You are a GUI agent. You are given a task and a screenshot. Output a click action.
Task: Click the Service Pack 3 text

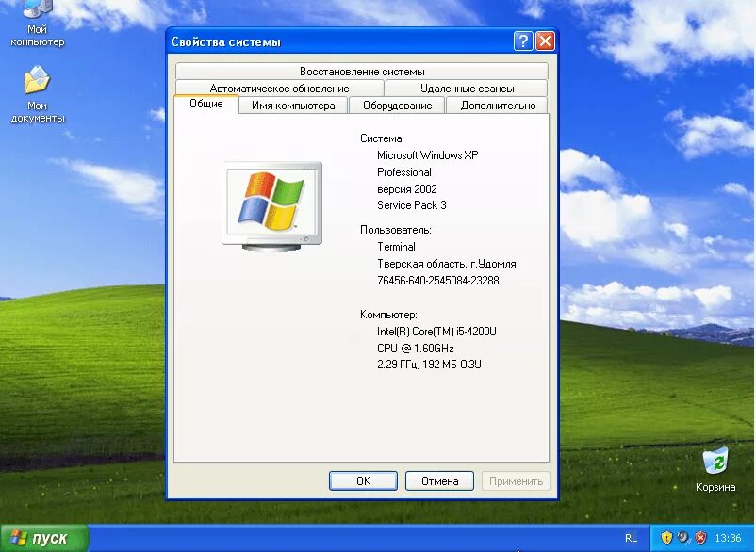[x=412, y=205]
